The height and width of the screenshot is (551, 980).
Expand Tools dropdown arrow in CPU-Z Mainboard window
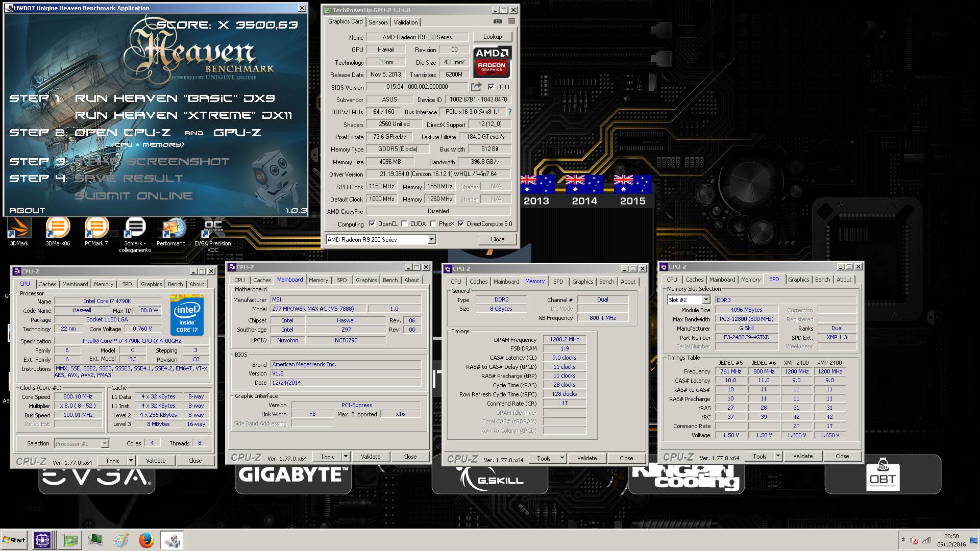point(346,457)
